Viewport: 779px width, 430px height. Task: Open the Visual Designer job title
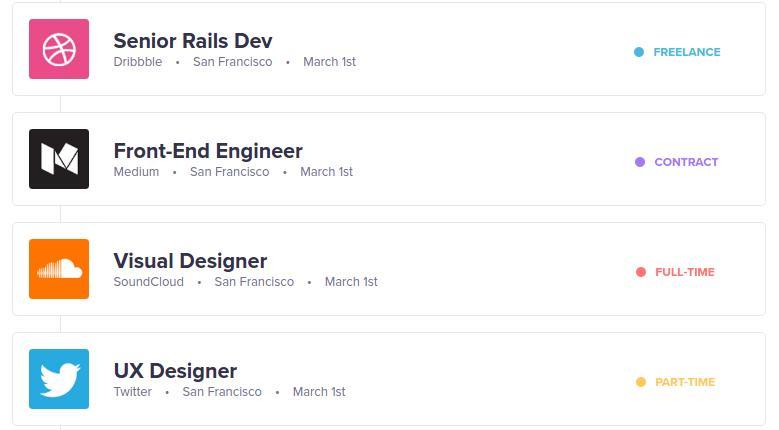click(190, 261)
